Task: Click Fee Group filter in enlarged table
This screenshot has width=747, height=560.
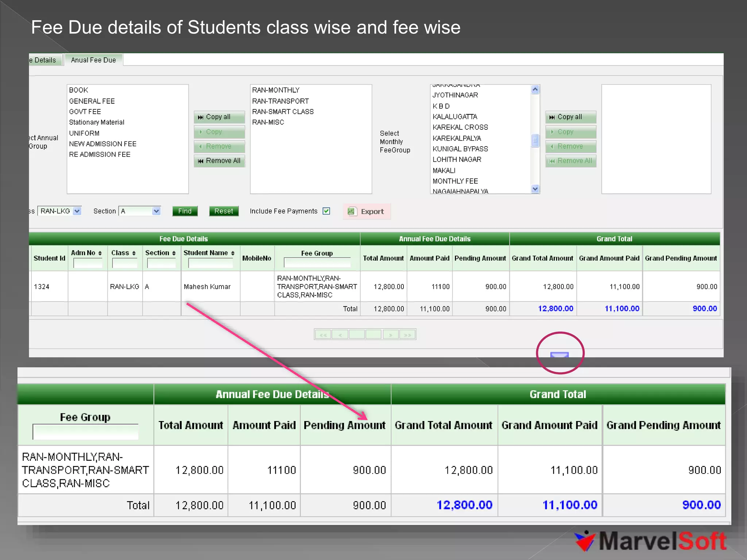Action: tap(85, 432)
